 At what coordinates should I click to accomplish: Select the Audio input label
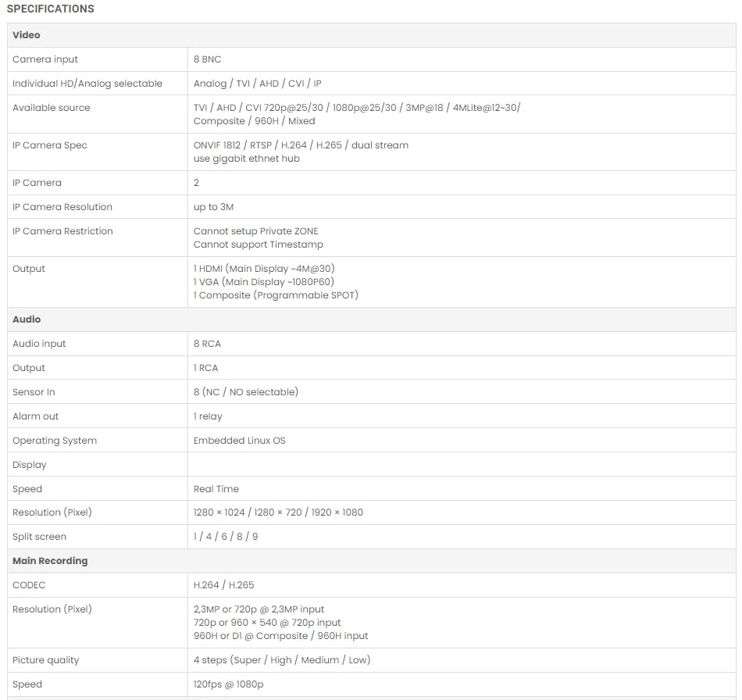(39, 344)
